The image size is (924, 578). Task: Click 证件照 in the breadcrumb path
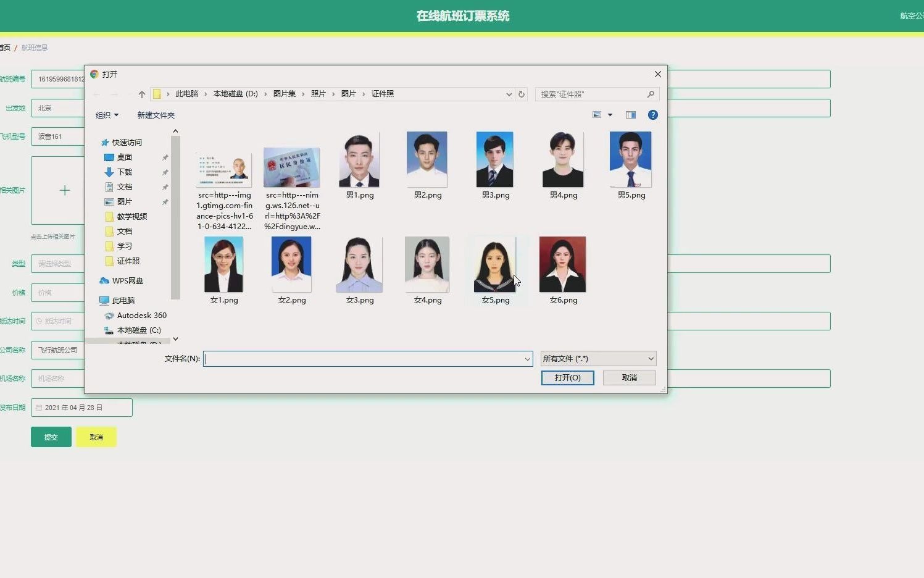point(382,93)
